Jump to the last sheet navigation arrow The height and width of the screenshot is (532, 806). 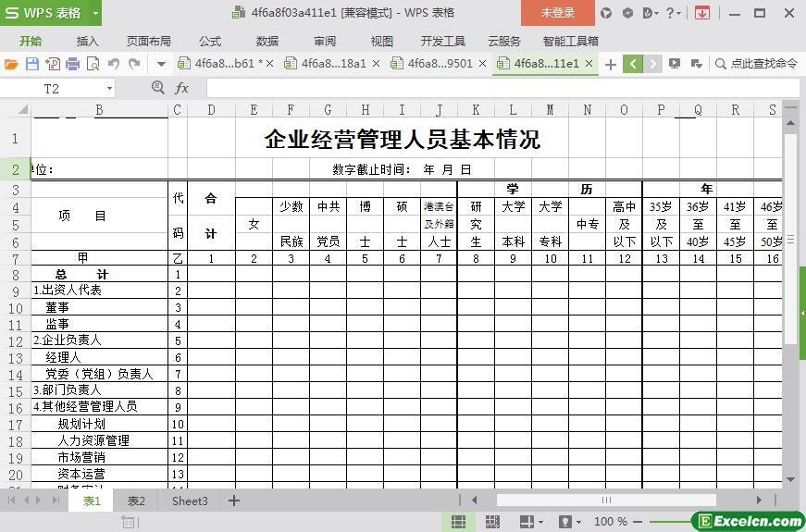pyautogui.click(x=56, y=501)
